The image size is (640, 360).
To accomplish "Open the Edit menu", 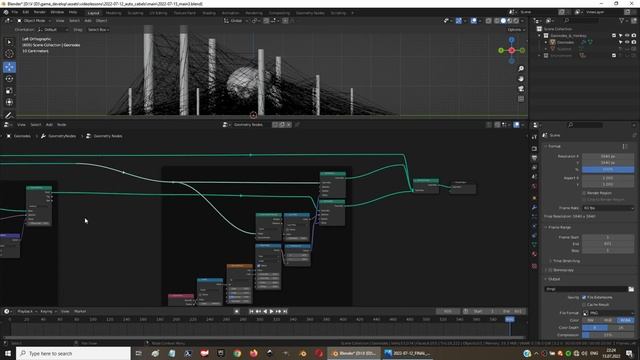I will (x=26, y=12).
